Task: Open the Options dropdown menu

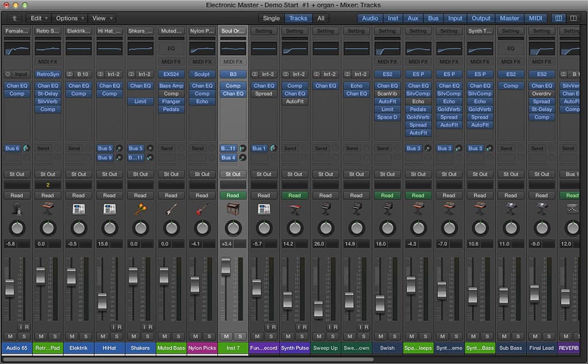Action: click(x=69, y=18)
